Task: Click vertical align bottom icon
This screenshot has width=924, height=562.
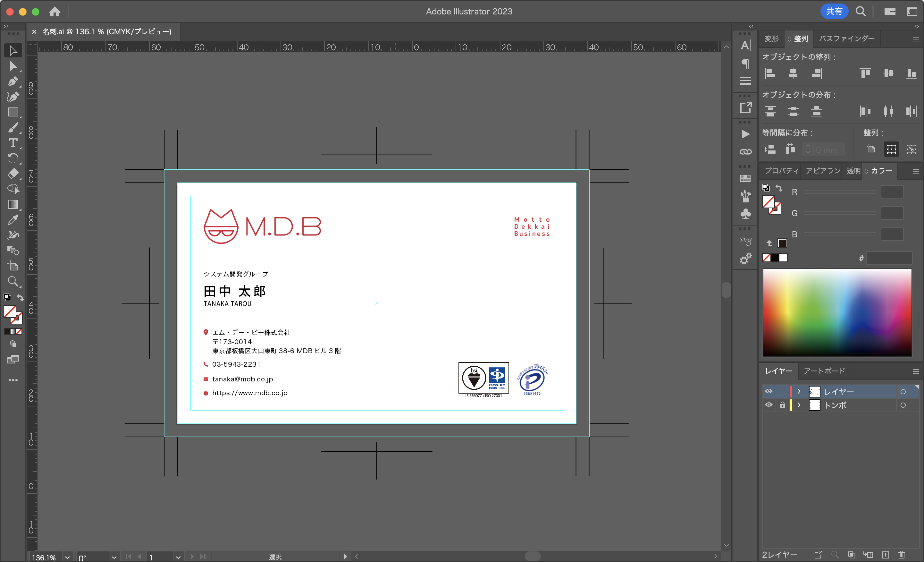Action: (911, 73)
